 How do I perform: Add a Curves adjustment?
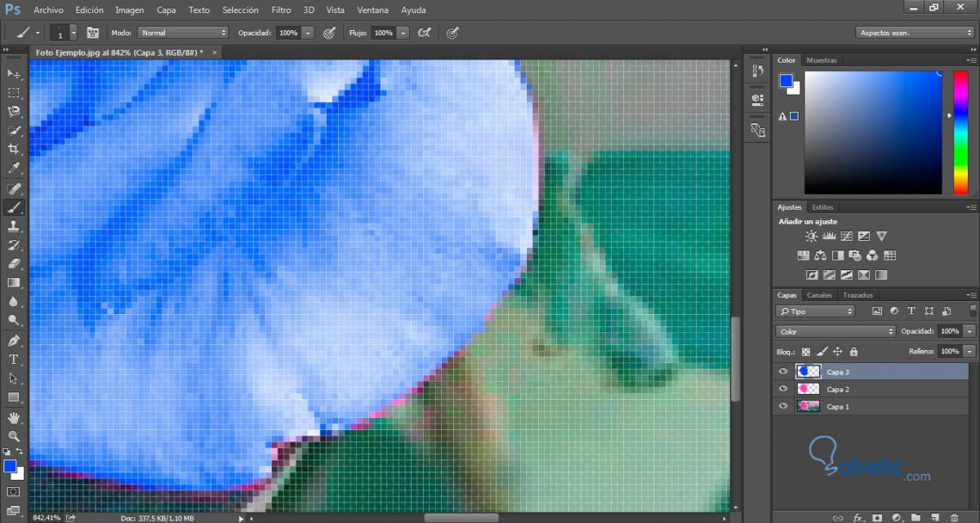point(846,237)
